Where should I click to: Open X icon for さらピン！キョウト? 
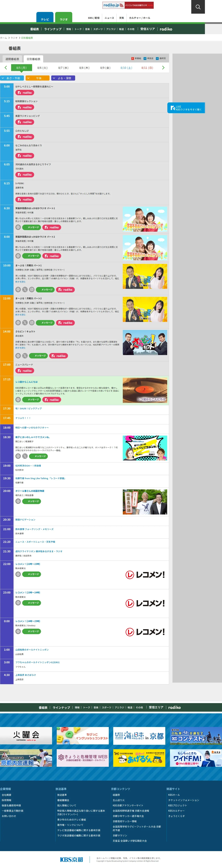tap(25, 356)
